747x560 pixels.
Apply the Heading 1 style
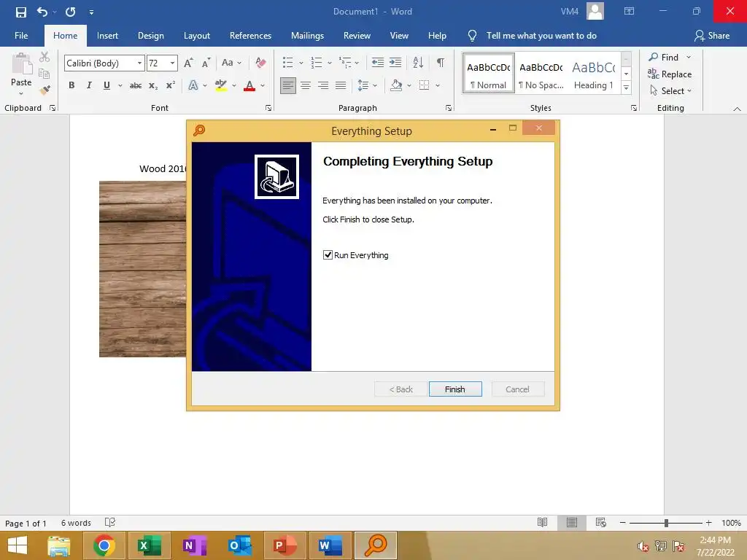(x=594, y=74)
